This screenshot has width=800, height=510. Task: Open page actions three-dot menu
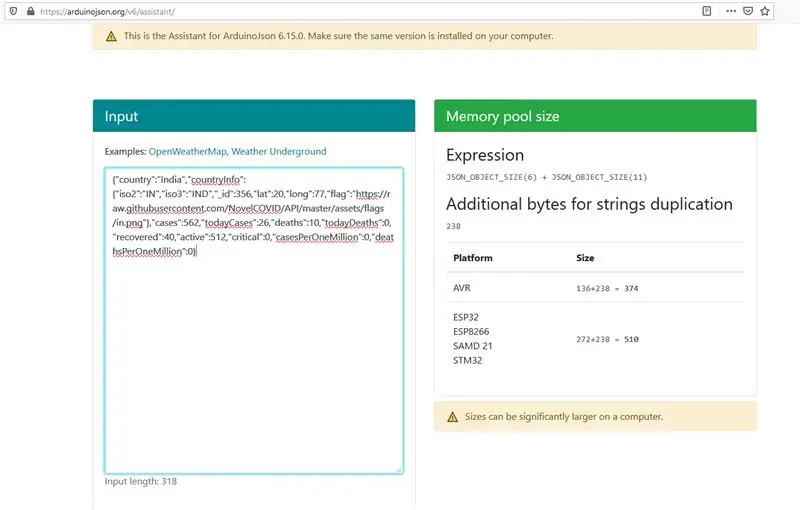coord(731,11)
